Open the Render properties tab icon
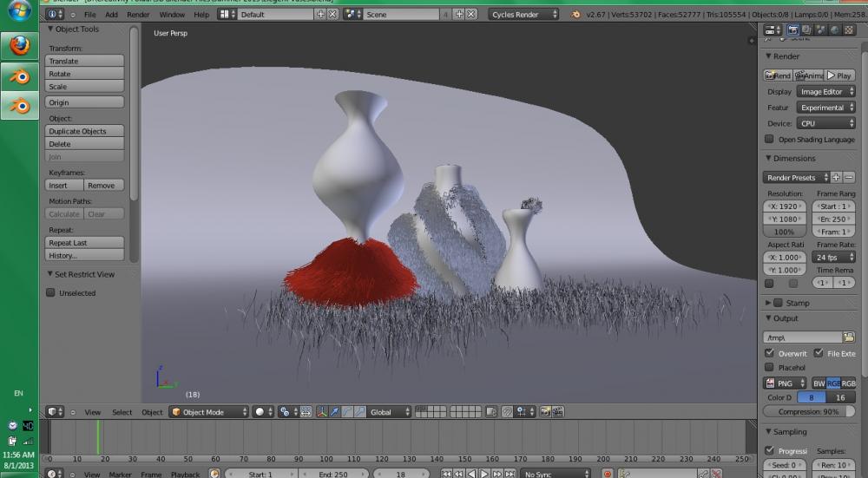868x478 pixels. (x=792, y=29)
